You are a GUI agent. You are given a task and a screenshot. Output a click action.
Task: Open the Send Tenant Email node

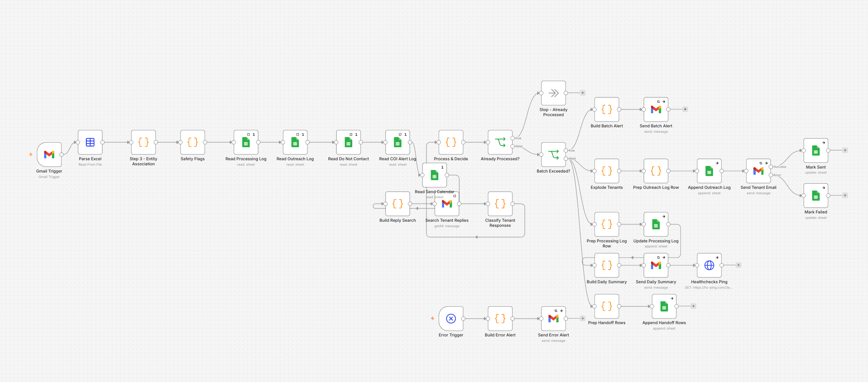click(x=758, y=171)
